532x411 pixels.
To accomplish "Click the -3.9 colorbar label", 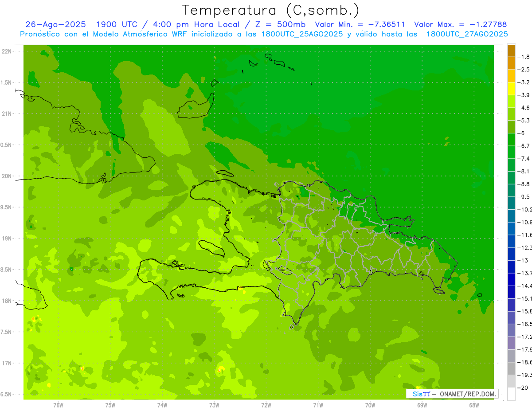I will tap(524, 95).
